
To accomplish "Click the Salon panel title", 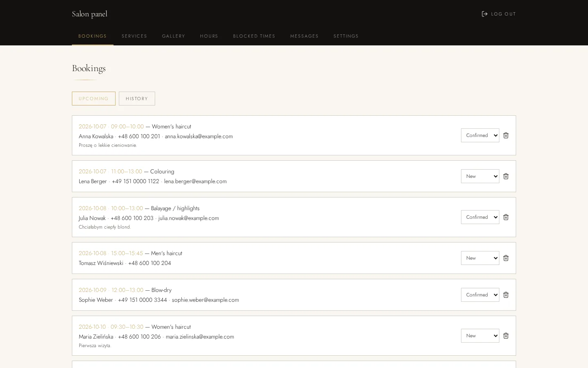I will [x=89, y=14].
